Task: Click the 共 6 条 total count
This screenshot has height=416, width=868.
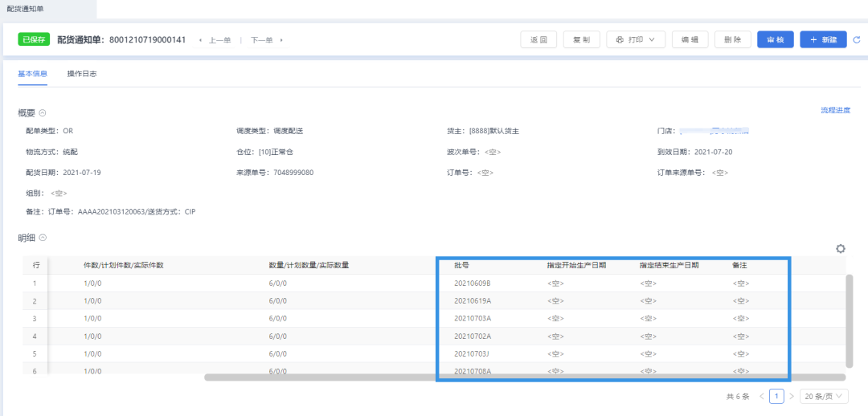Action: click(x=738, y=397)
